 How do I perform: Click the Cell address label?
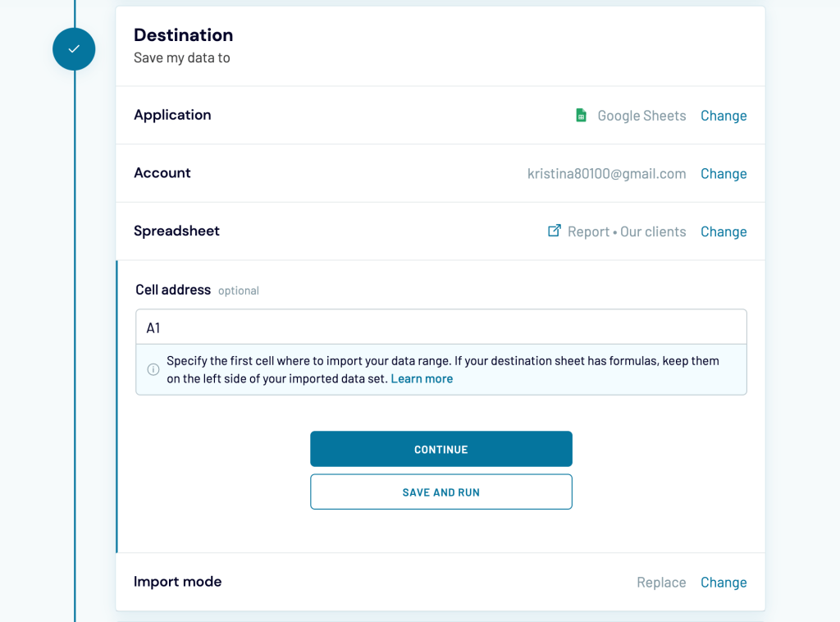(173, 290)
